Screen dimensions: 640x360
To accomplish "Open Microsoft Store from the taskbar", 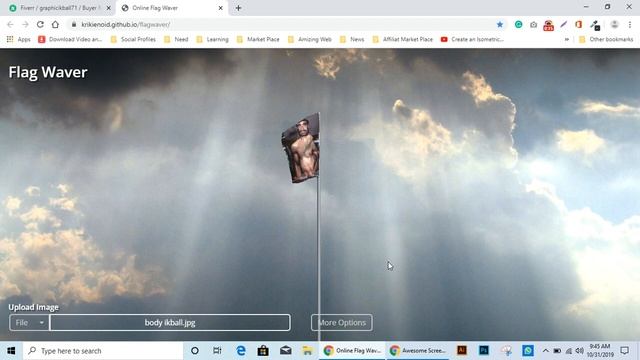I will (263, 351).
